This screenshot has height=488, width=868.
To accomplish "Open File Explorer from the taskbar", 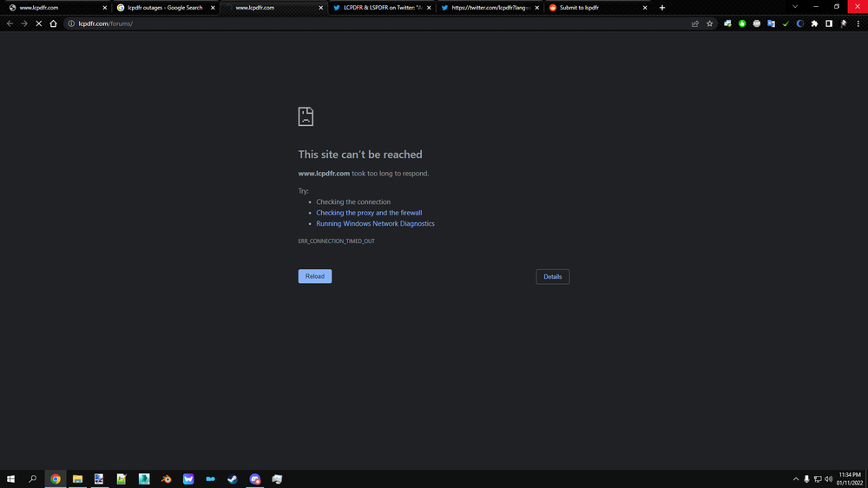I will tap(77, 479).
